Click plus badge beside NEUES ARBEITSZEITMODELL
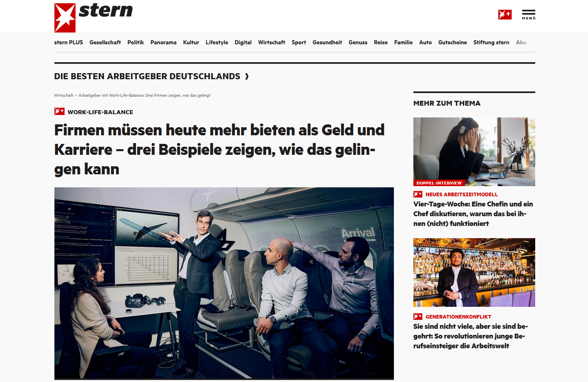The width and height of the screenshot is (588, 382). click(x=418, y=194)
